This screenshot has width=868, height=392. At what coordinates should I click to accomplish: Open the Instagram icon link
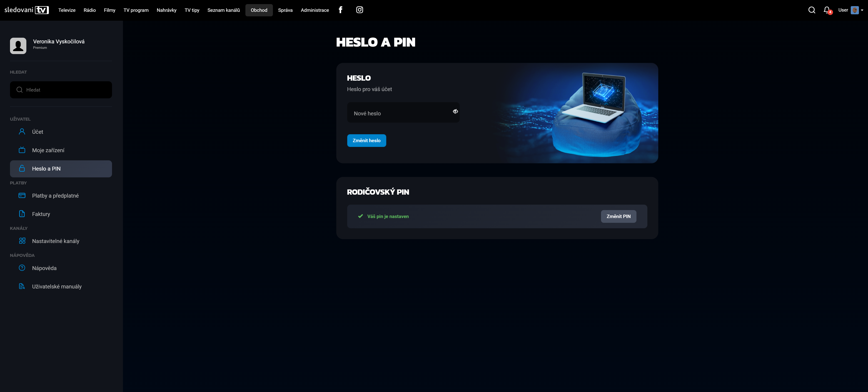(359, 10)
